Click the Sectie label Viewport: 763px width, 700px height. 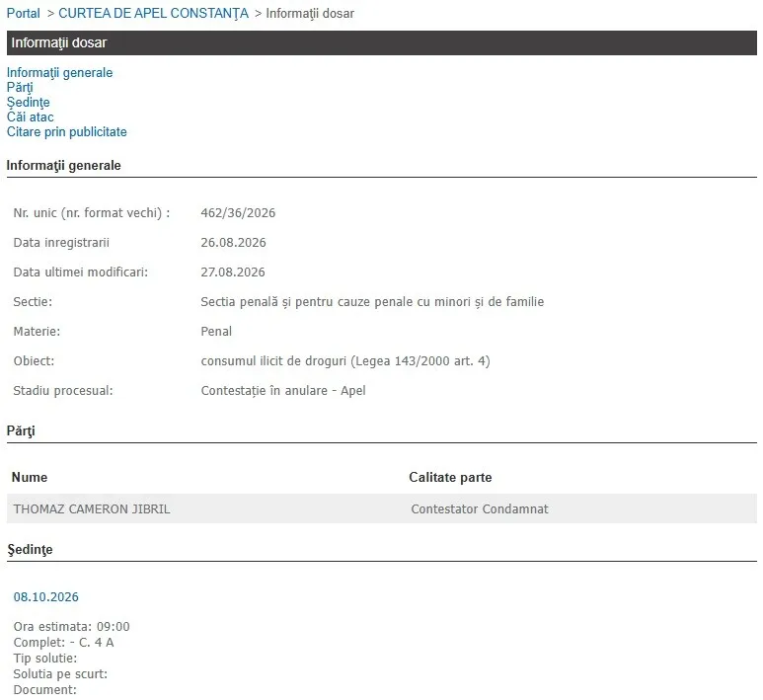(x=33, y=302)
